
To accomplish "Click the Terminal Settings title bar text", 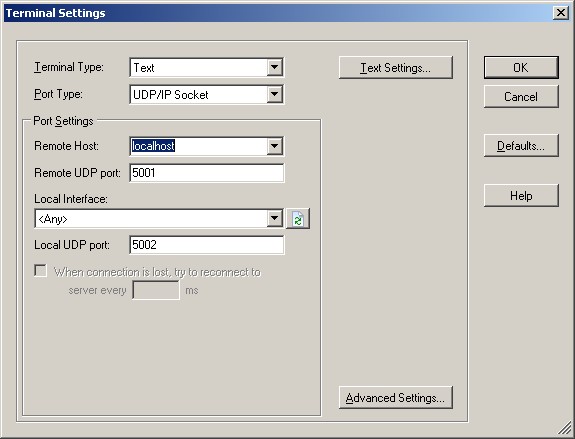I will [55, 13].
